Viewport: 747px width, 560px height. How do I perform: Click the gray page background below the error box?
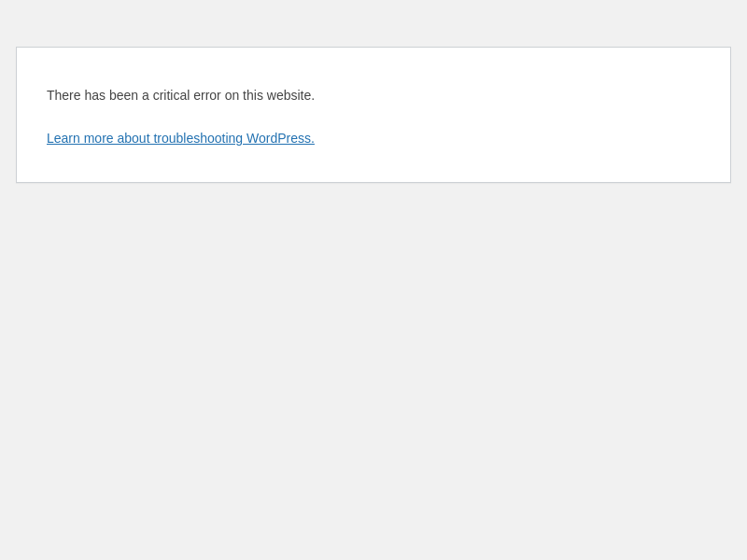(x=373, y=373)
